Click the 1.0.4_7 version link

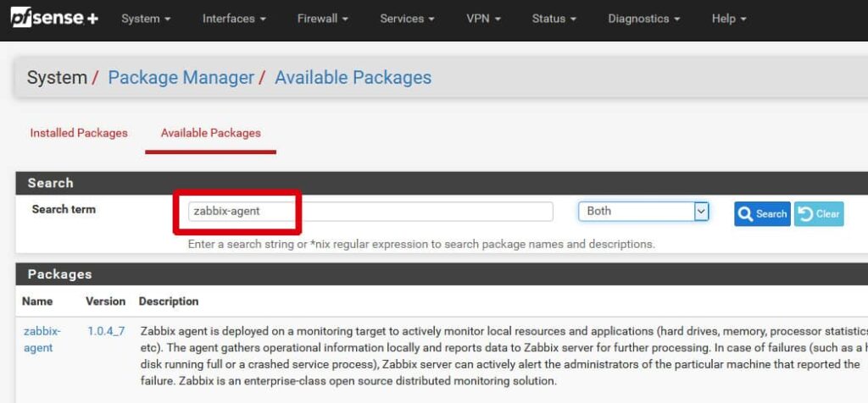click(106, 331)
